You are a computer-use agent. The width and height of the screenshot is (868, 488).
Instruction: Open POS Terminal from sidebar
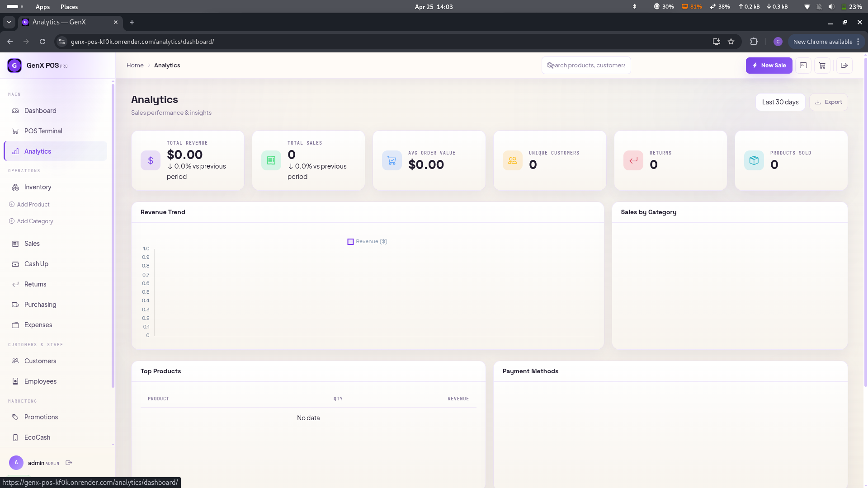55,131
